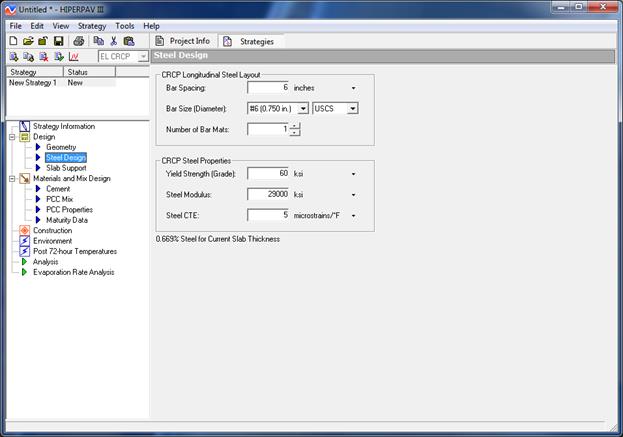Click the Paste clipboard icon
623x437 pixels.
(x=129, y=41)
